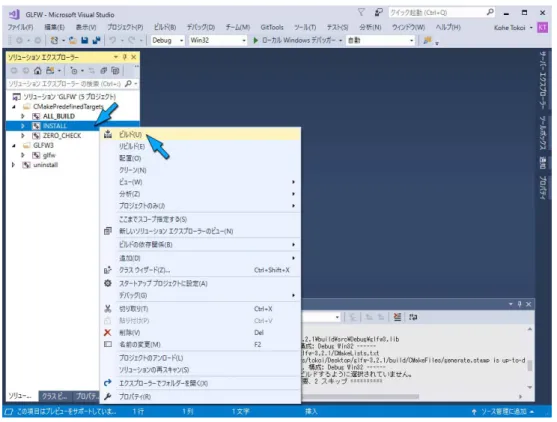The height and width of the screenshot is (422, 557).
Task: Click the Open File folder icon
Action: (x=73, y=40)
